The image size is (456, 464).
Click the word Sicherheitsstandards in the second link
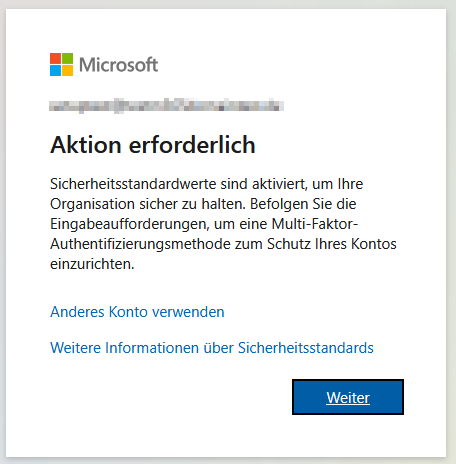point(306,348)
